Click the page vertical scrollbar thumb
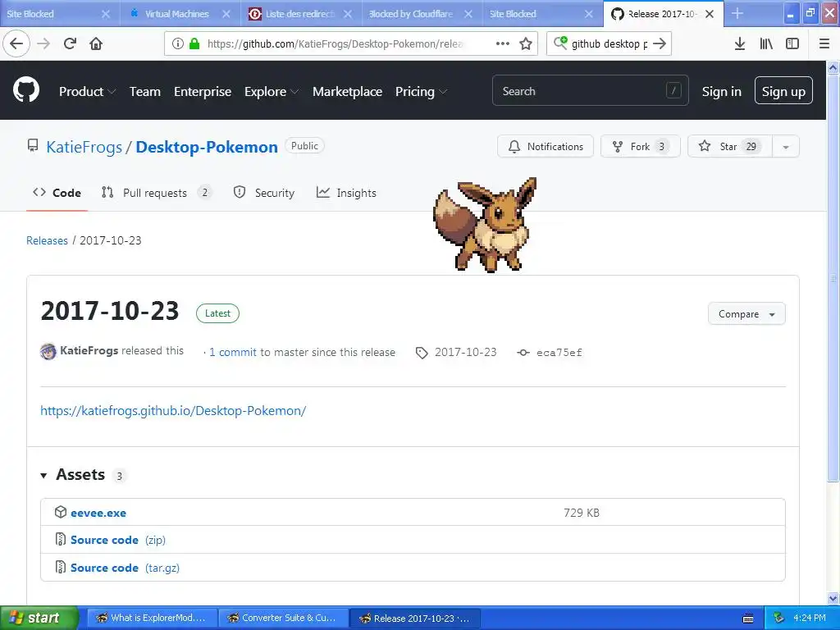Image resolution: width=840 pixels, height=630 pixels. click(833, 278)
